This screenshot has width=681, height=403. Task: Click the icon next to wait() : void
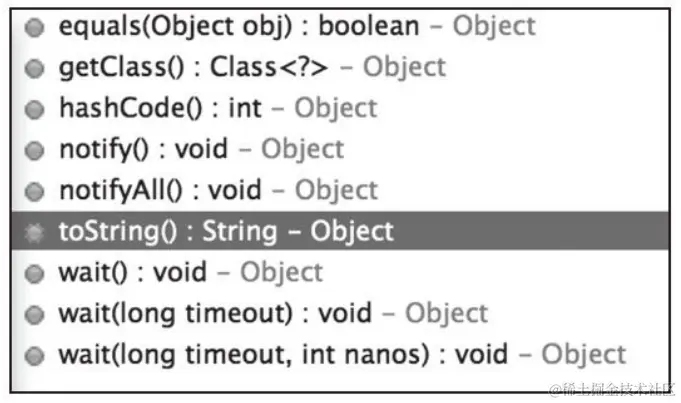pyautogui.click(x=34, y=274)
